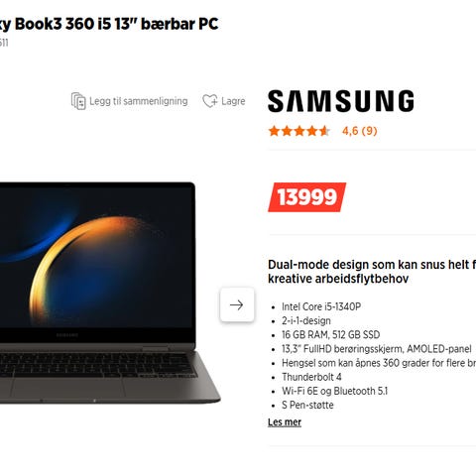The width and height of the screenshot is (476, 476).
Task: Show the next product image with arrow
Action: [237, 304]
